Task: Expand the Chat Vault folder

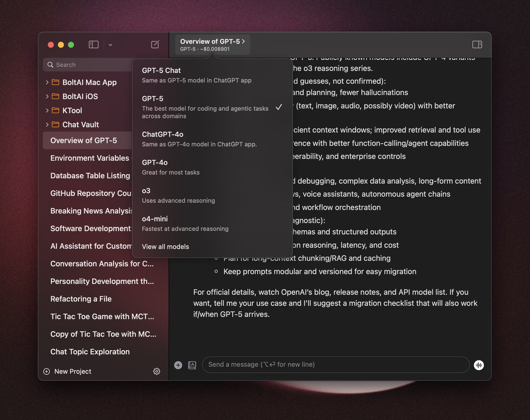Action: pos(47,124)
